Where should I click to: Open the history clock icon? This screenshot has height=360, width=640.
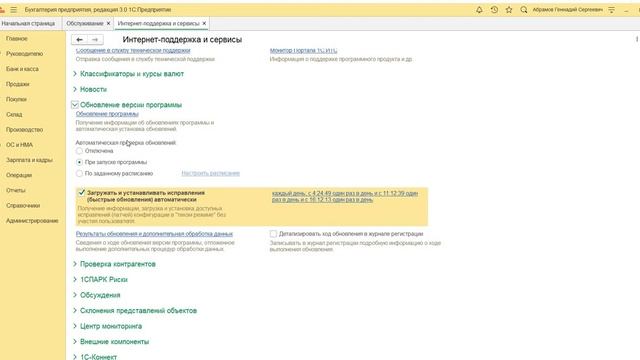[494, 9]
